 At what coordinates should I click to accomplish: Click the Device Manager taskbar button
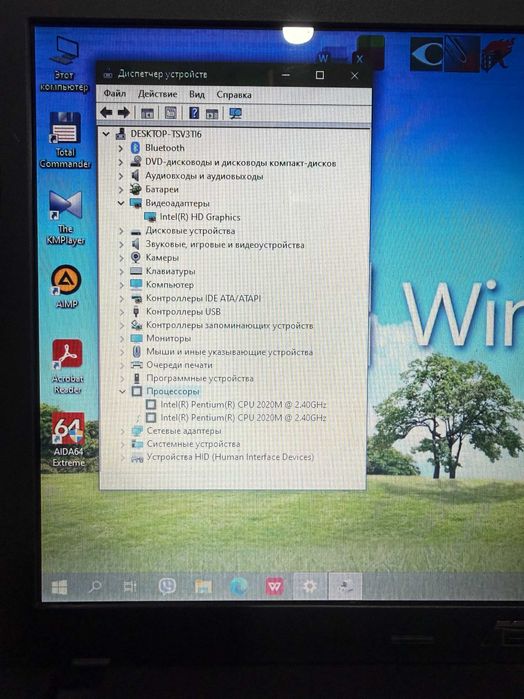(345, 586)
